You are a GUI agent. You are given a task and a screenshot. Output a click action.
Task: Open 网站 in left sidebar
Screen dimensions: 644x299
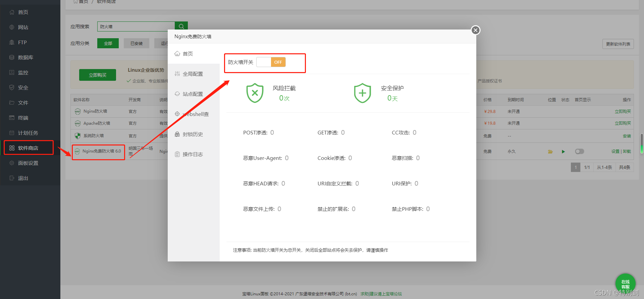(x=30, y=27)
